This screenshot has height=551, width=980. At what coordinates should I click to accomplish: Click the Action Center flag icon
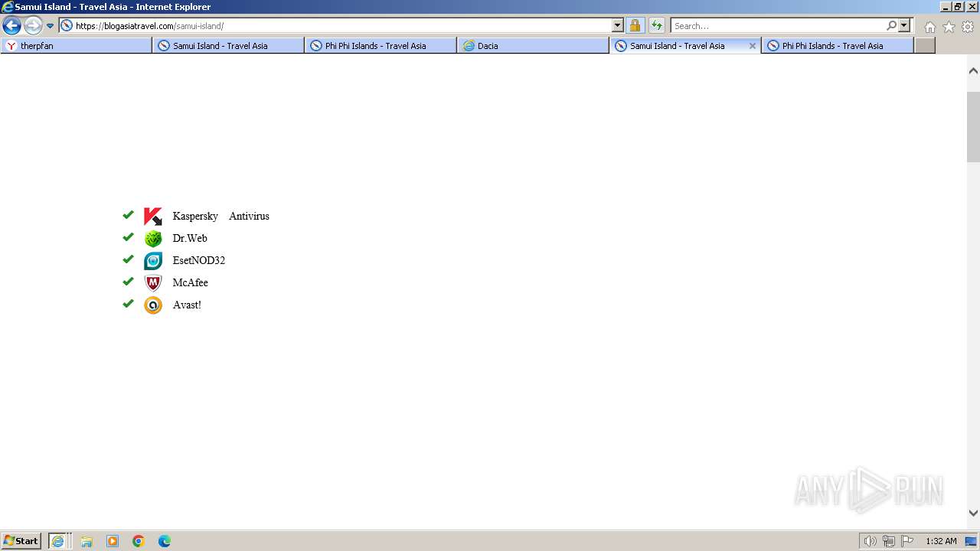coord(907,541)
